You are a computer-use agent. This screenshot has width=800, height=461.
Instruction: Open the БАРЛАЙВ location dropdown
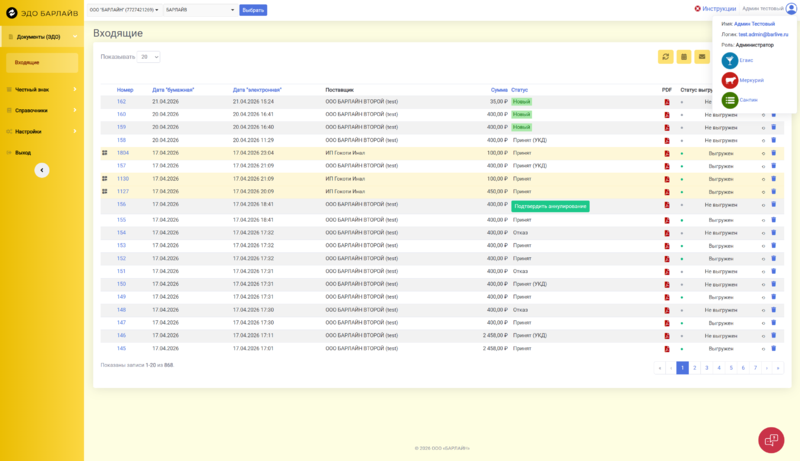click(200, 10)
